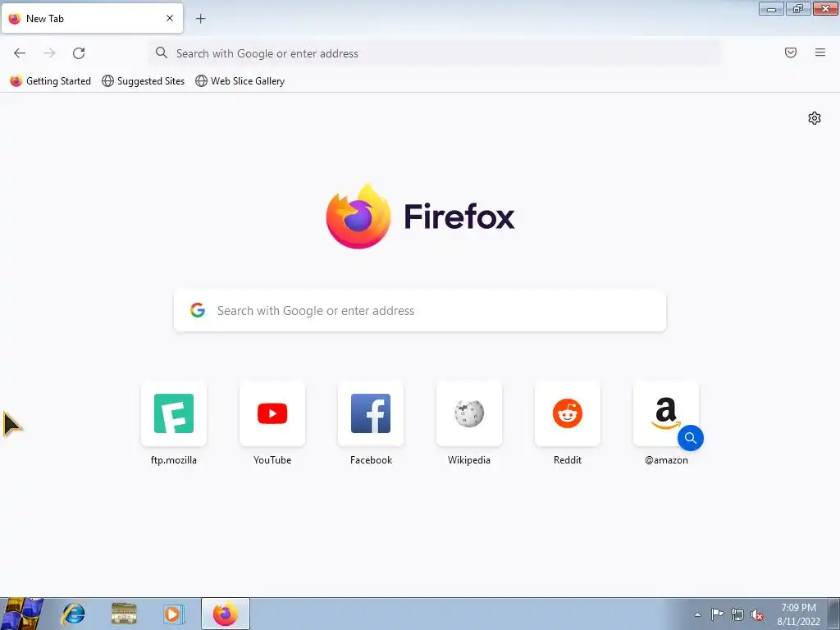Viewport: 840px width, 630px height.
Task: Open the Windows Start menu
Action: click(21, 614)
